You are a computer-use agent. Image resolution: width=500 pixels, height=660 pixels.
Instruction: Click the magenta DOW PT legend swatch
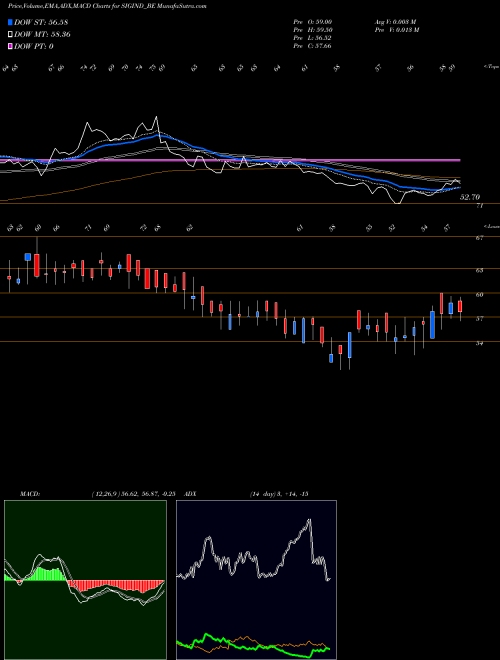[x=10, y=46]
